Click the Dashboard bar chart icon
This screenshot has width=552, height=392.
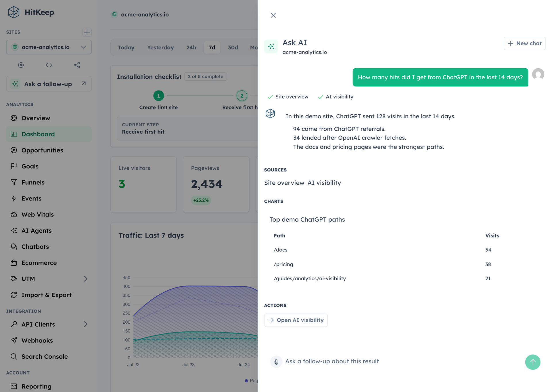pyautogui.click(x=14, y=134)
